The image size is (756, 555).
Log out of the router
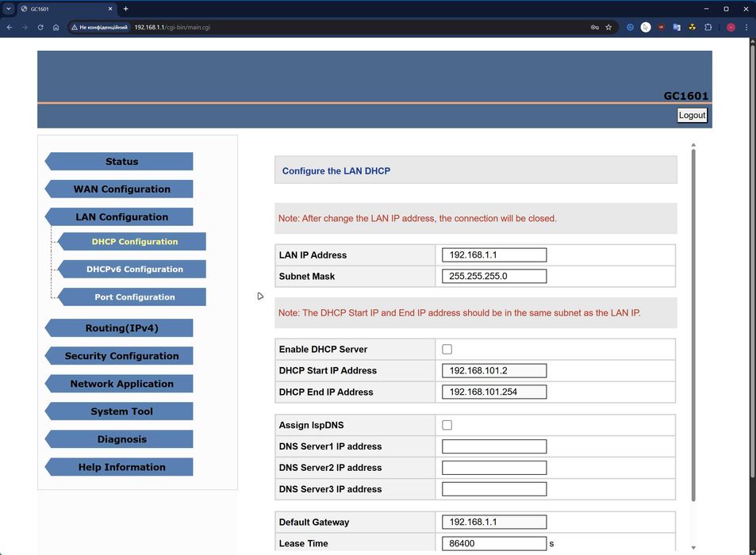(x=692, y=115)
